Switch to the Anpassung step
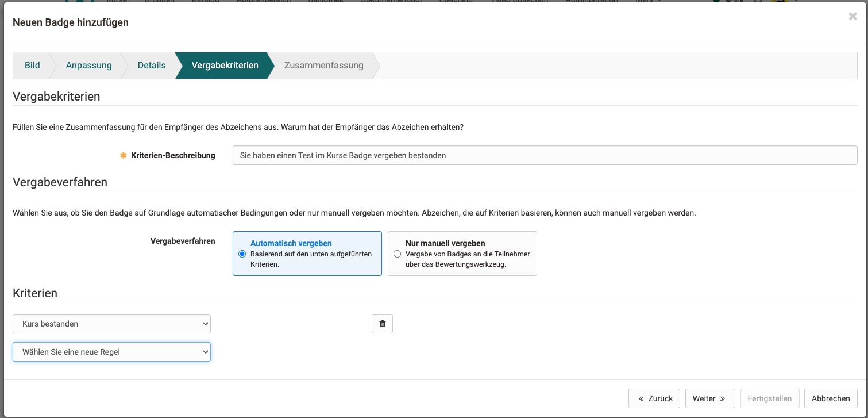Image resolution: width=868 pixels, height=418 pixels. (x=88, y=65)
